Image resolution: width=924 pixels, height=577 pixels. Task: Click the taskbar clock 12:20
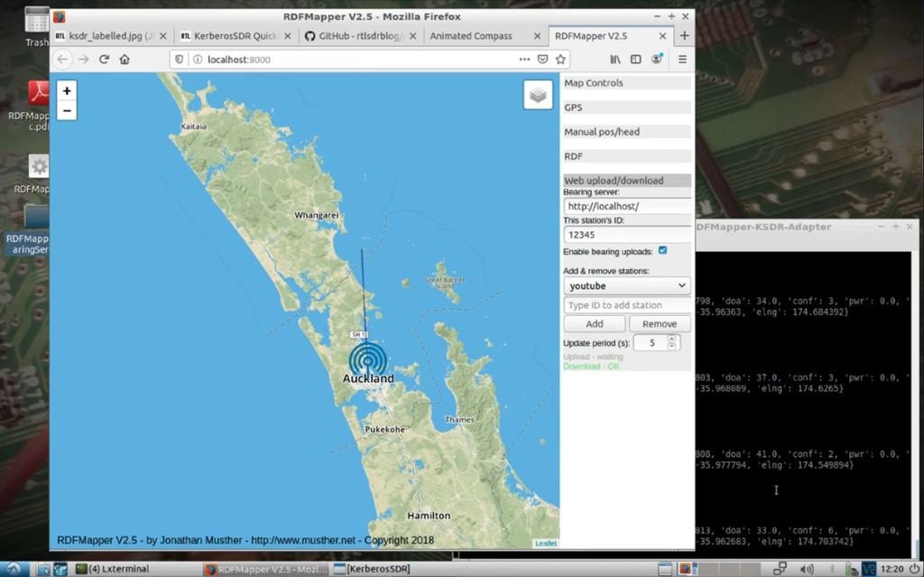892,569
